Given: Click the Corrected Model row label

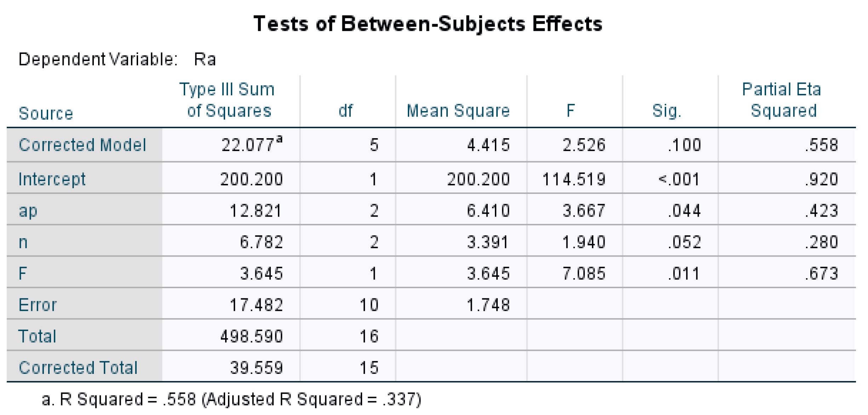Looking at the screenshot, I should point(82,145).
